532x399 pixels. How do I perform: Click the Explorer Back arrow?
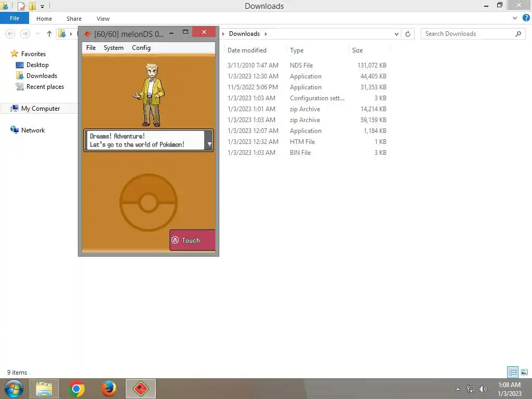point(10,34)
